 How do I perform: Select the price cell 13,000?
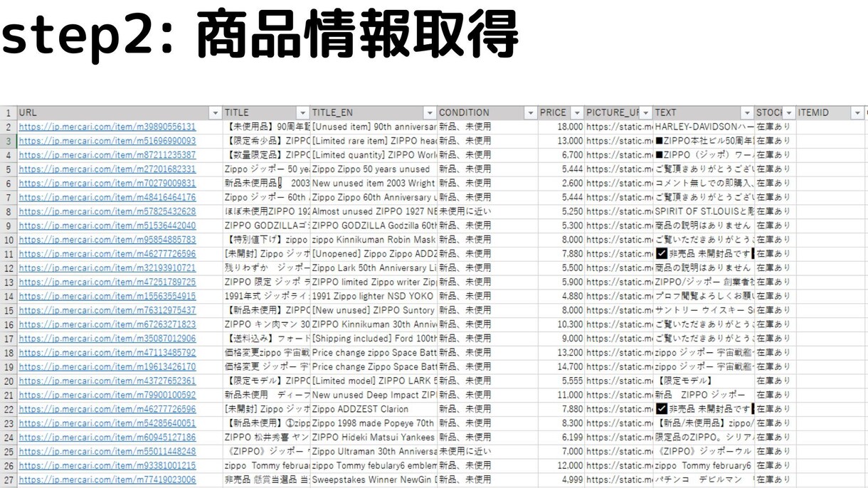coord(561,141)
